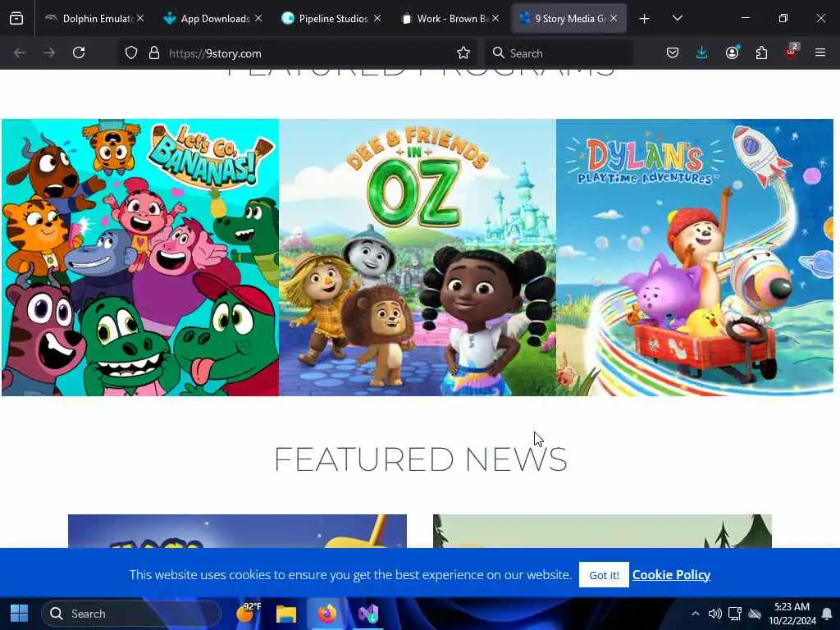Switch to Dolphin Emulator tab

click(95, 19)
